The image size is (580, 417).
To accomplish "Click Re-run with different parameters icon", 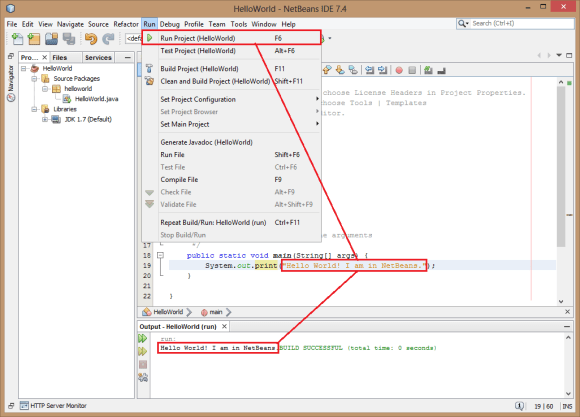I will (143, 351).
